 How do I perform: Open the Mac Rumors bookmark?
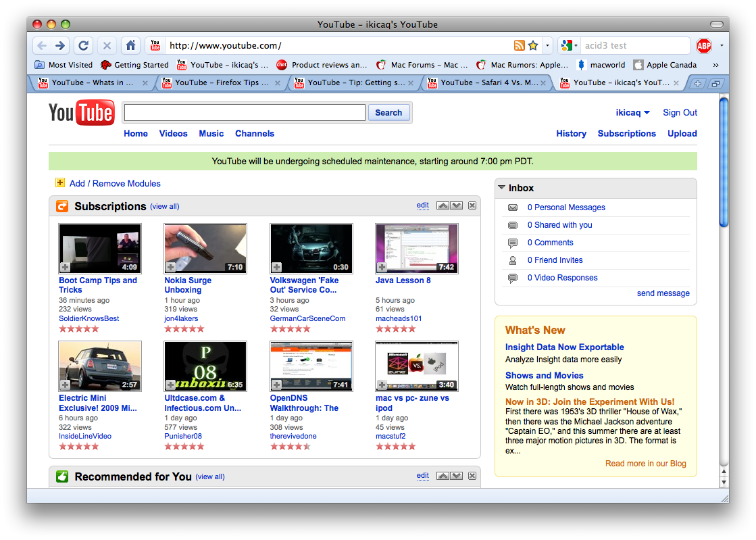[522, 65]
